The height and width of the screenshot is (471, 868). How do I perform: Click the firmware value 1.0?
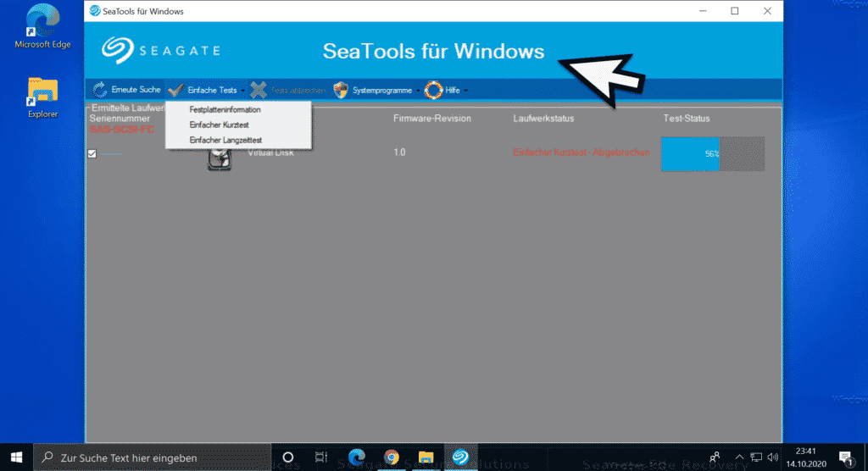[400, 152]
